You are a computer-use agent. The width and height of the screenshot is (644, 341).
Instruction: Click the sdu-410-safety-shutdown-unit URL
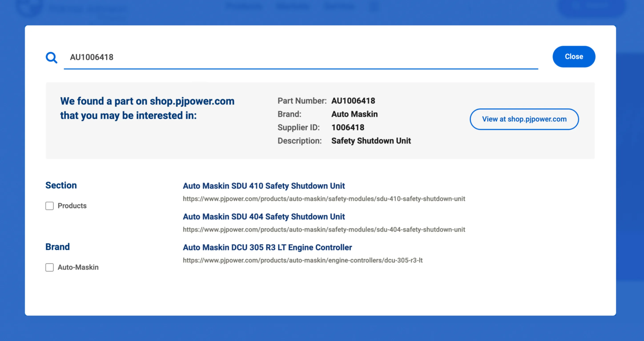[324, 199]
